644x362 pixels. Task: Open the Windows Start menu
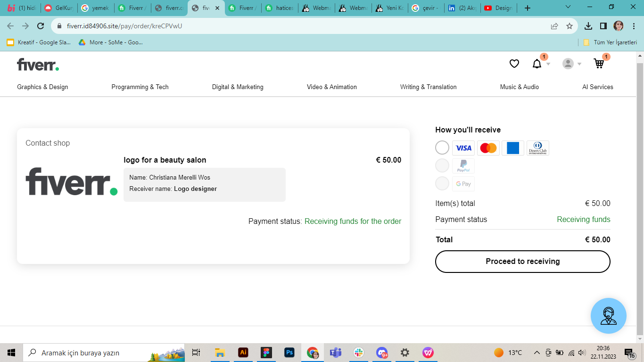pos(11,353)
